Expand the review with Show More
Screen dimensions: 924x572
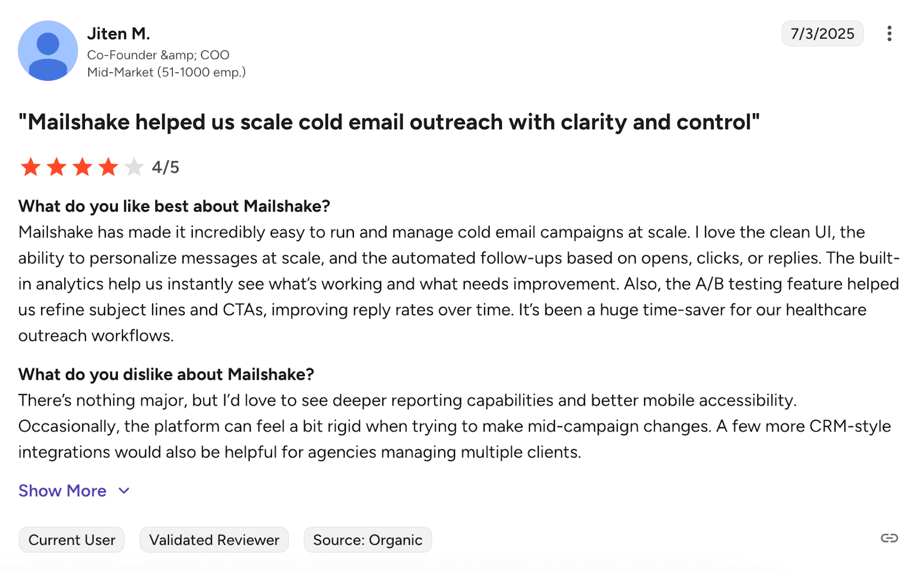coord(62,491)
